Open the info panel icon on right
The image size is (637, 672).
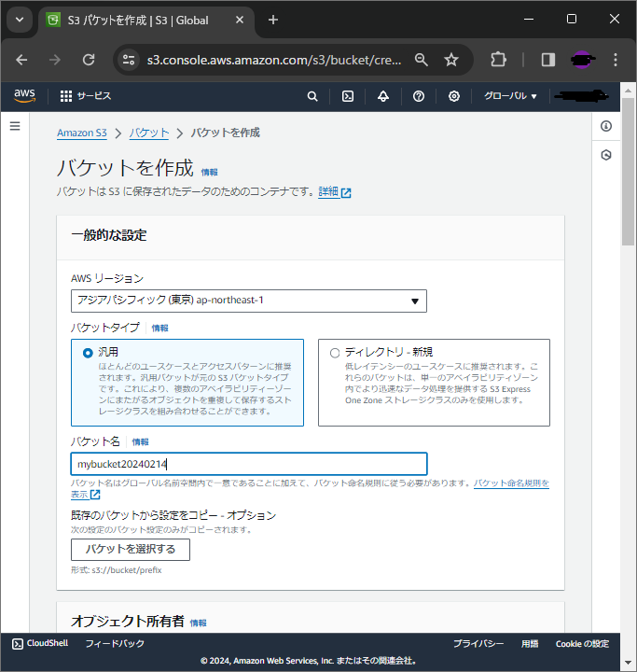[x=605, y=126]
